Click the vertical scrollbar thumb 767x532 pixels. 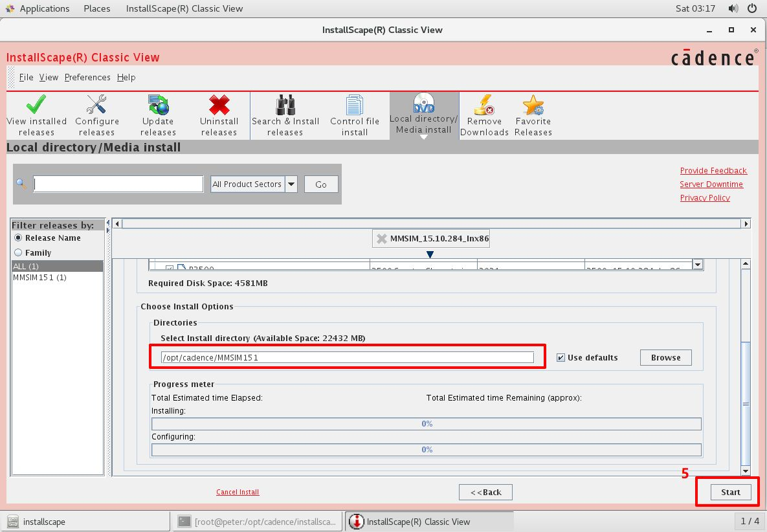coord(746,404)
